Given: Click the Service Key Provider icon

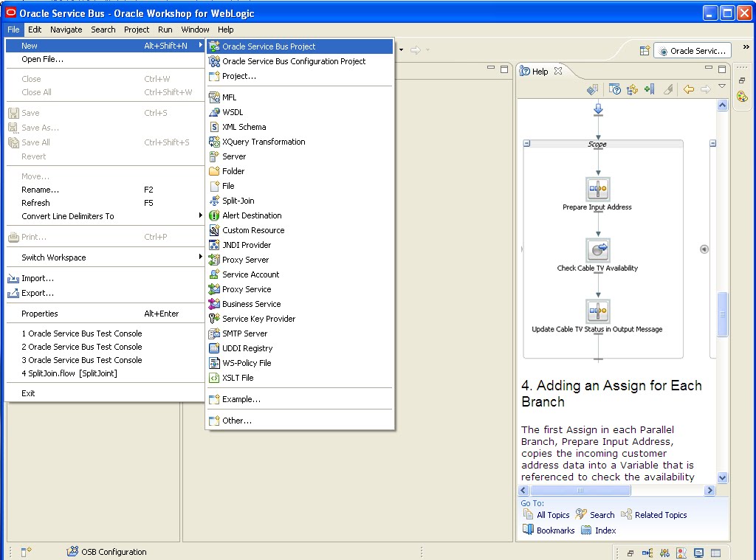Looking at the screenshot, I should pos(214,319).
